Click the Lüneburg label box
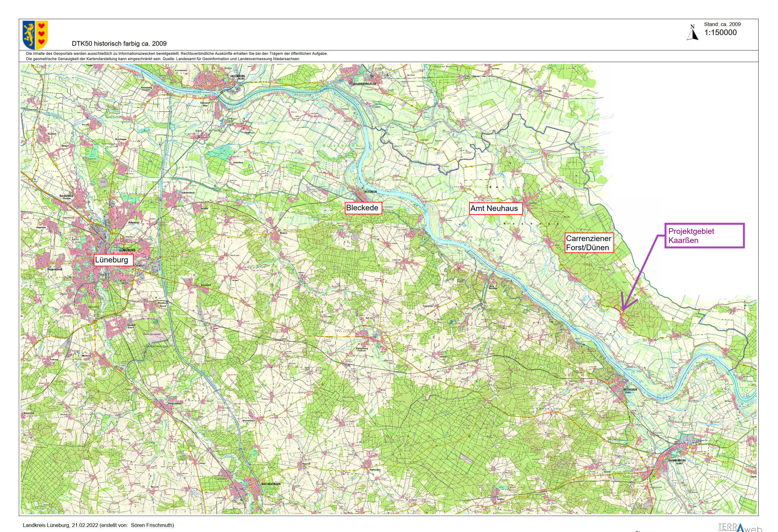The width and height of the screenshot is (778, 532). tap(113, 260)
